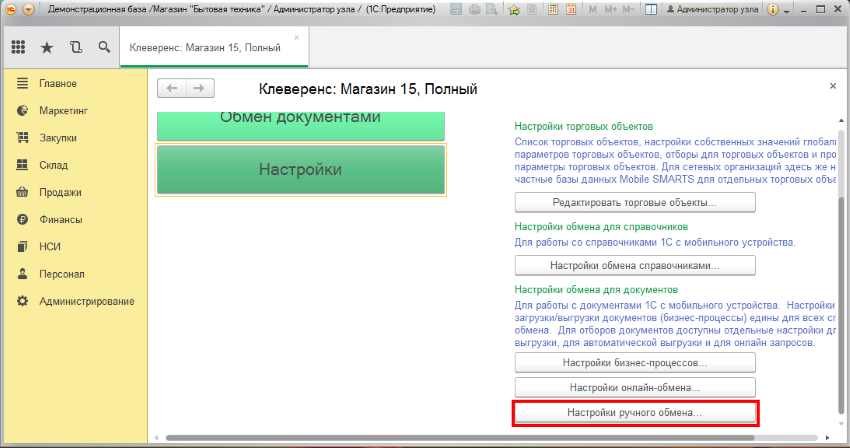The width and height of the screenshot is (850, 448).
Task: Click the Настройки торговых объектов heading
Action: click(x=584, y=126)
